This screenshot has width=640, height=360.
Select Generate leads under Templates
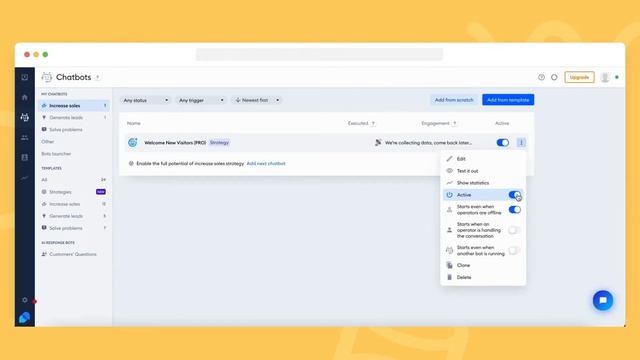tap(74, 216)
